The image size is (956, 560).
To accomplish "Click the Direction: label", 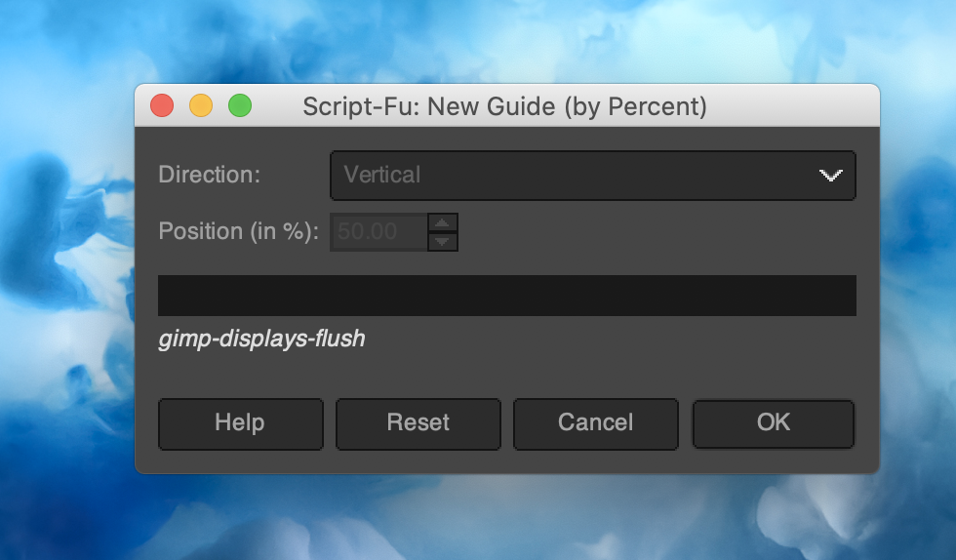I will 210,176.
